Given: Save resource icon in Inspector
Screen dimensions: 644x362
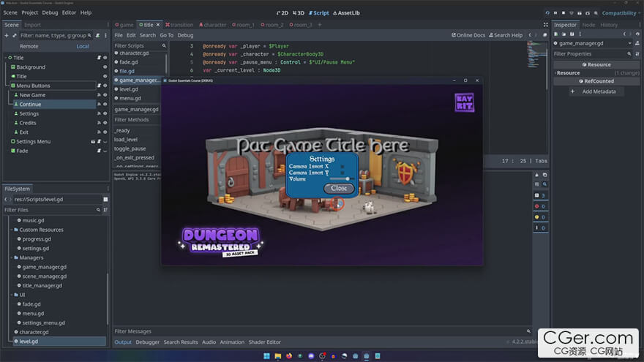Looking at the screenshot, I should click(572, 34).
